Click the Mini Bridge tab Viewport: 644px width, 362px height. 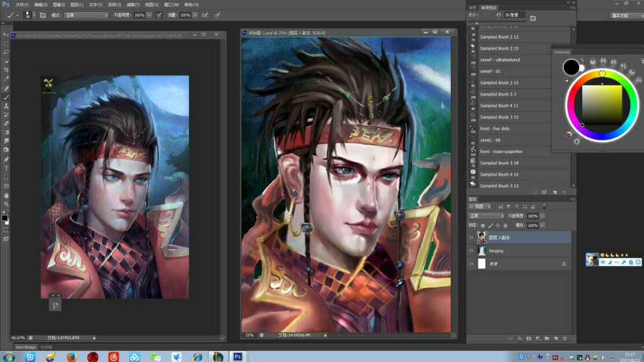pos(26,347)
